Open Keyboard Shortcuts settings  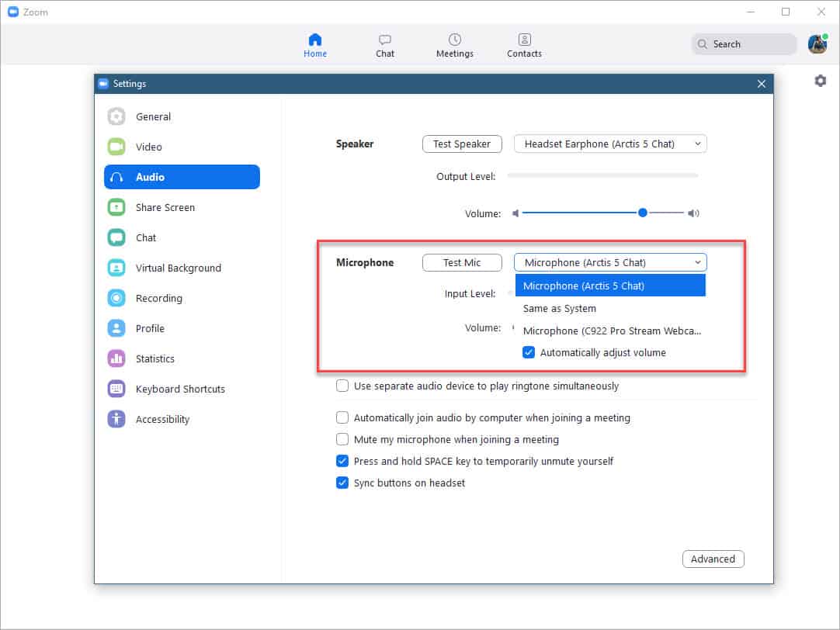[x=182, y=389]
